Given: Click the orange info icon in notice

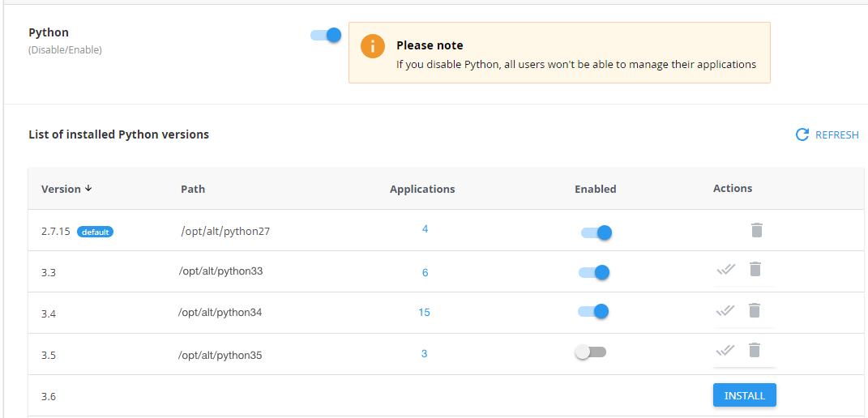Looking at the screenshot, I should pos(373,46).
